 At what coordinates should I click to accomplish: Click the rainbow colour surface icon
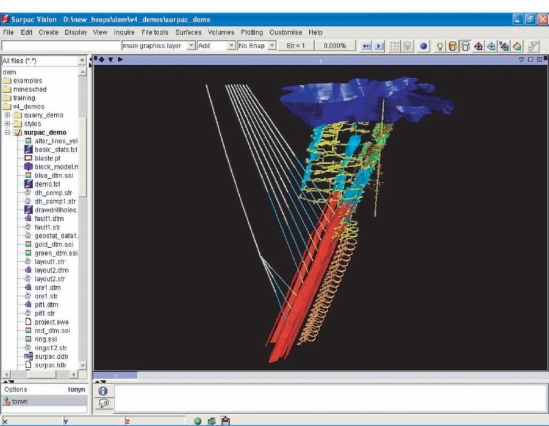pyautogui.click(x=517, y=46)
